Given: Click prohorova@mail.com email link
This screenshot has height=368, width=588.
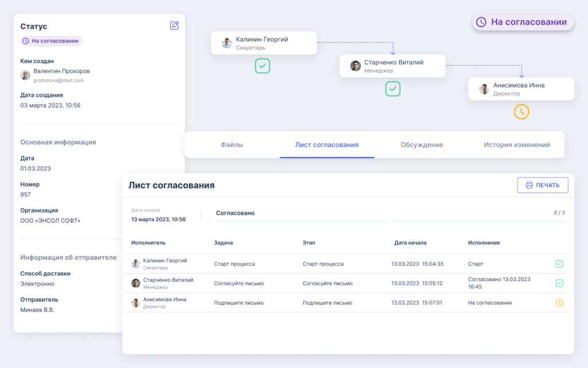Looking at the screenshot, I should 59,80.
